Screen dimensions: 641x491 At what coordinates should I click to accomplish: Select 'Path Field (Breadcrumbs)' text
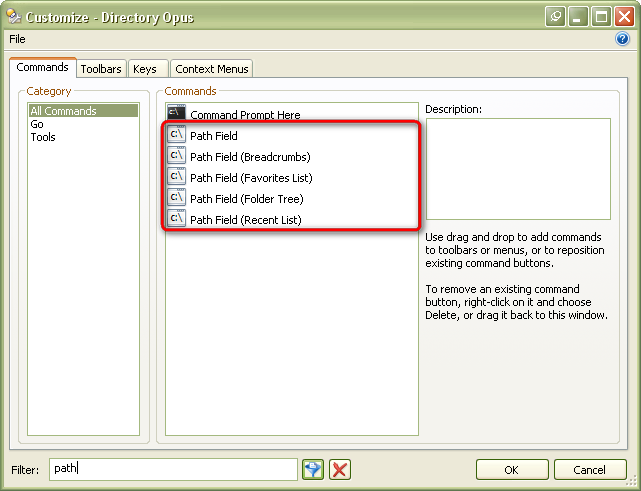point(250,157)
